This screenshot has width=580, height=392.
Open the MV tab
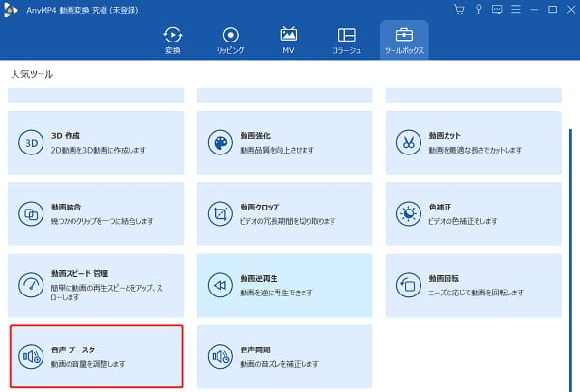[288, 41]
